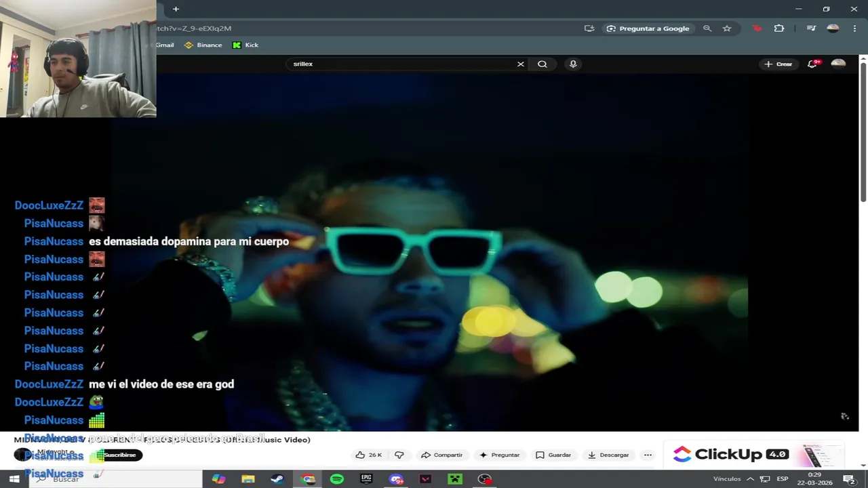Click the YouTube search magnifier button
Viewport: 868px width, 488px height.
point(542,64)
